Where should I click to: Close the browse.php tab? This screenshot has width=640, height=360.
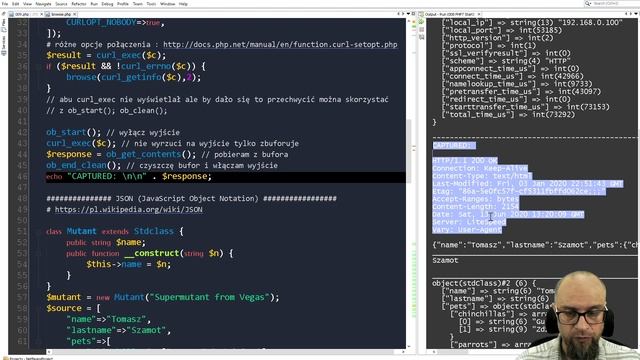tap(75, 14)
